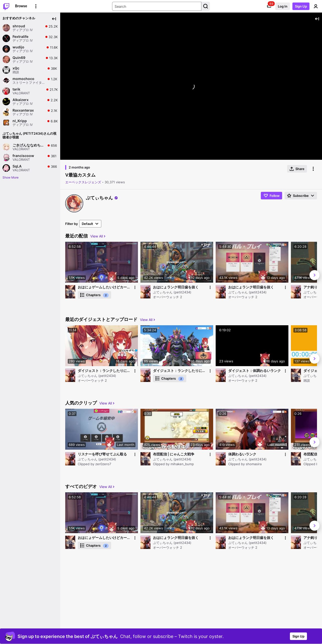Open nl_Kripp channel avatar
This screenshot has width=322, height=644.
(6, 123)
